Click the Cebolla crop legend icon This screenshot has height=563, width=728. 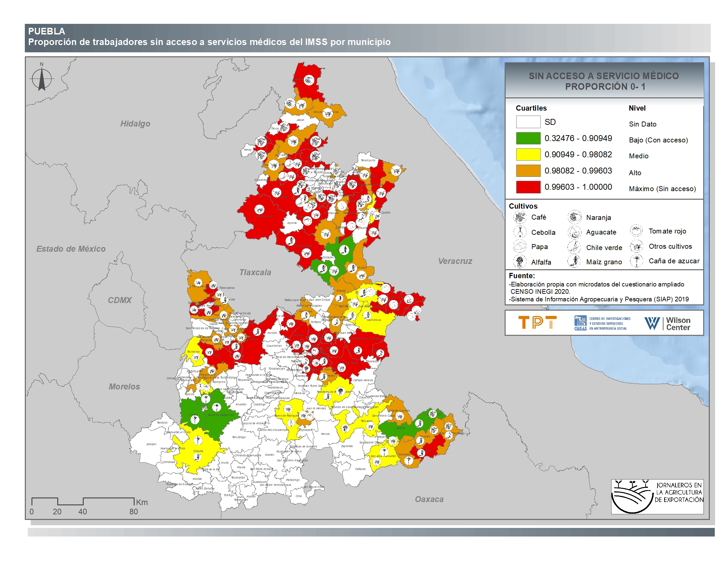(x=520, y=232)
